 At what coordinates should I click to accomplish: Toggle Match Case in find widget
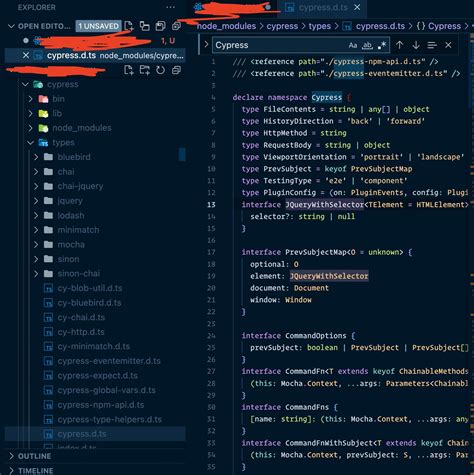coord(353,45)
